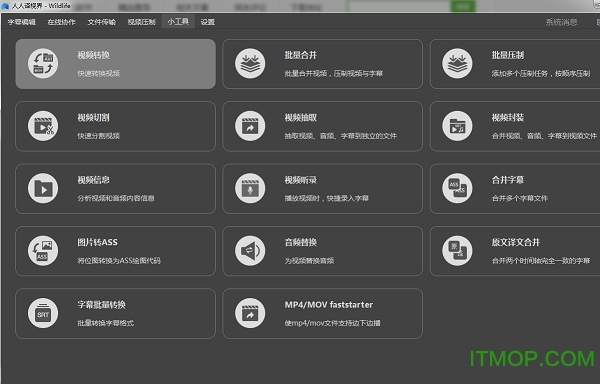
Task: Click the 将位图转换为ASS绘图代码 description
Action: click(119, 260)
